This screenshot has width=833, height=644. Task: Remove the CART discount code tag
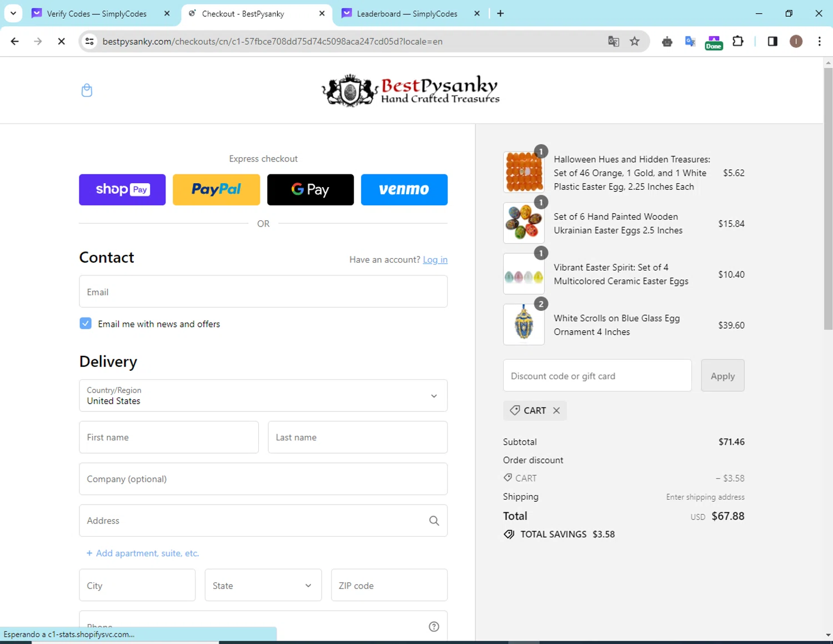[x=556, y=410]
